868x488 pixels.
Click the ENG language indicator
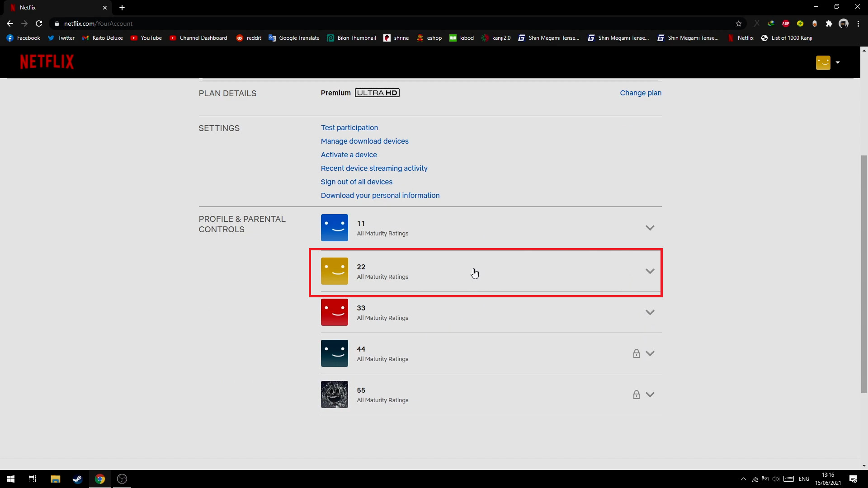coord(804,479)
